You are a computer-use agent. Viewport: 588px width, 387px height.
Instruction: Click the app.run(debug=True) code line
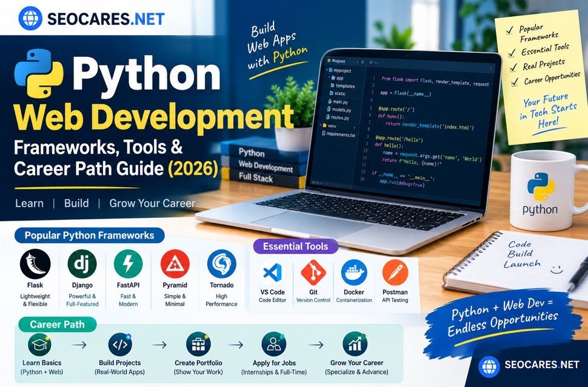pyautogui.click(x=402, y=183)
